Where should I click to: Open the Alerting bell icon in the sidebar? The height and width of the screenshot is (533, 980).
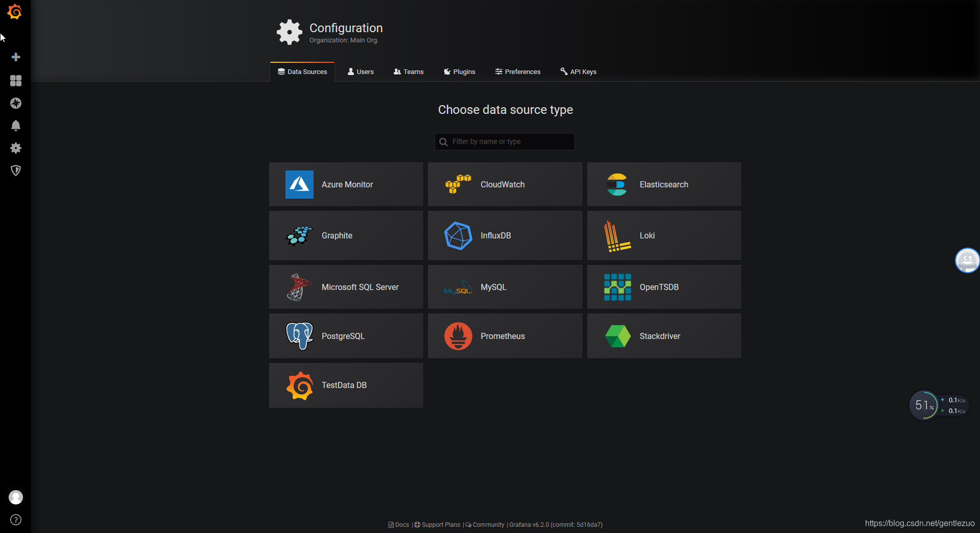(x=16, y=126)
